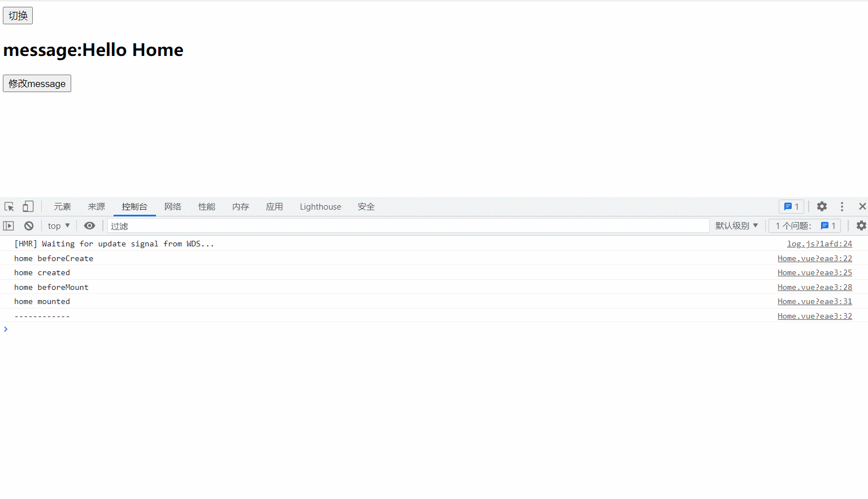Show the console sidebar panel icon
868x499 pixels.
coord(8,226)
